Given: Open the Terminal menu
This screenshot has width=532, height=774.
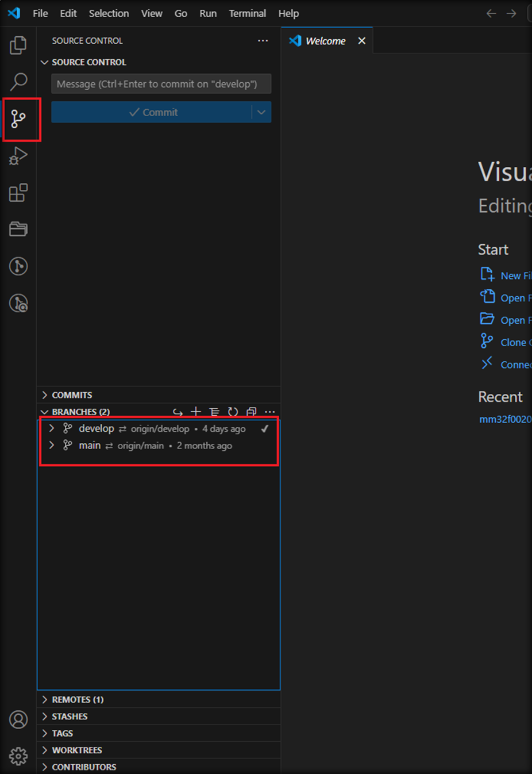Looking at the screenshot, I should click(247, 13).
